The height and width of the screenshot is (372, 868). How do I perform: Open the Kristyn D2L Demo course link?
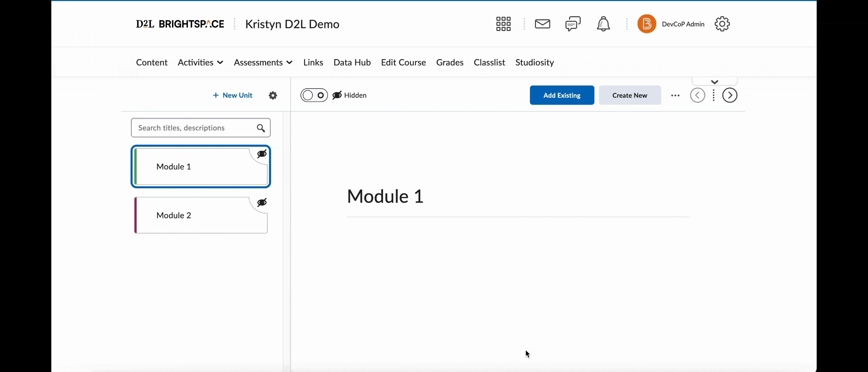[292, 24]
